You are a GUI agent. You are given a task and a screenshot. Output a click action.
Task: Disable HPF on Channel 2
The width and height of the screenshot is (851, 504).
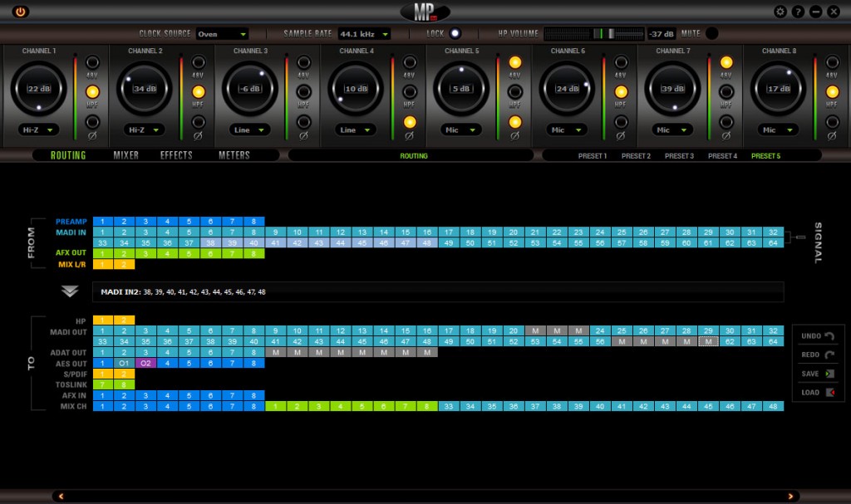(198, 92)
